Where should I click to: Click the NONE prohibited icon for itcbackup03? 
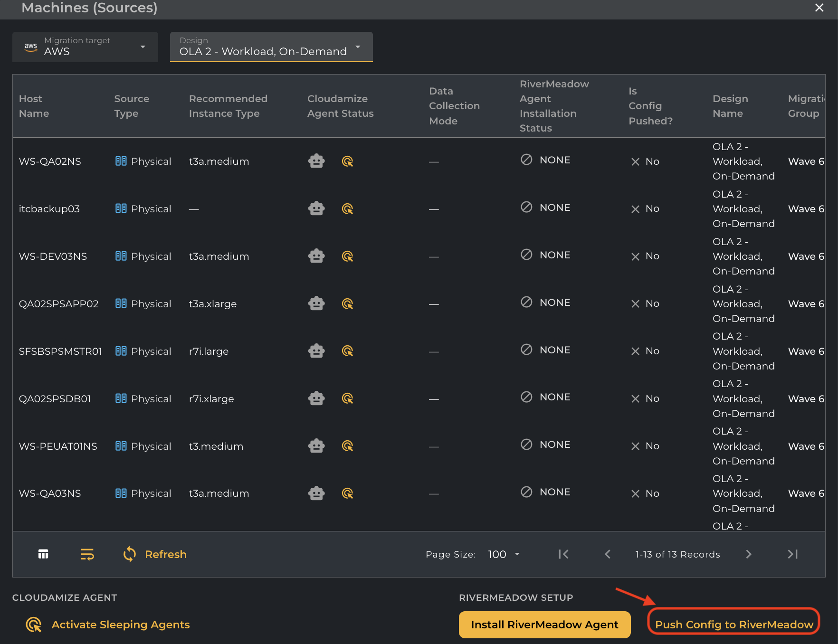point(526,207)
